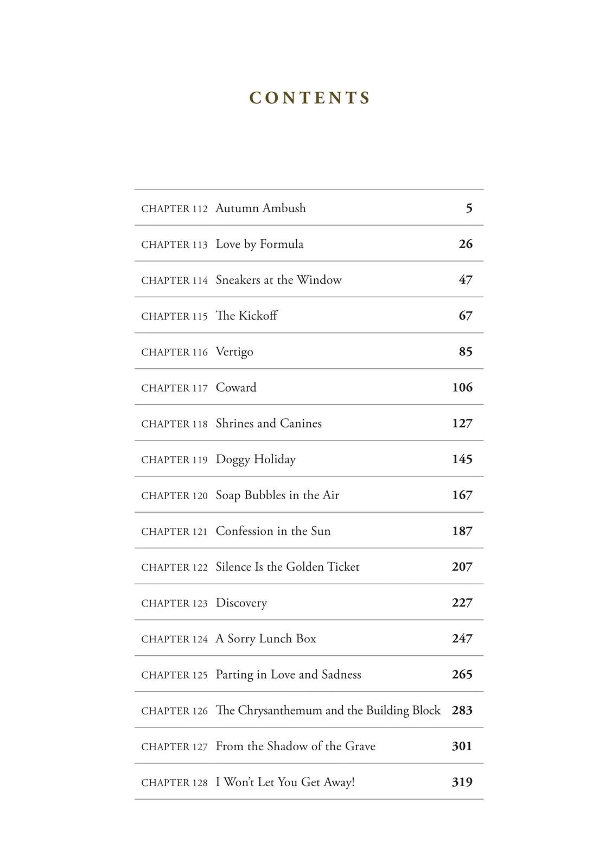Image resolution: width=605 pixels, height=868 pixels.
Task: Go to Sneakers at the Window chapter
Action: click(x=309, y=279)
